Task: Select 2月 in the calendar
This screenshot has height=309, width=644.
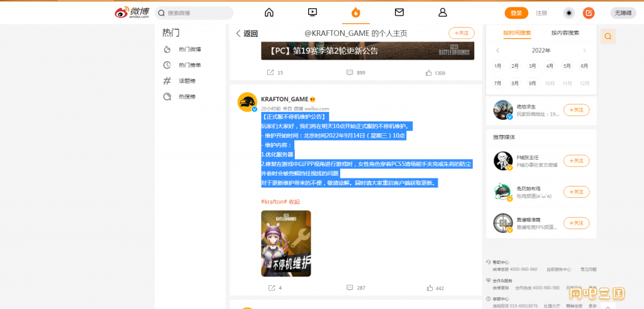Action: click(515, 66)
